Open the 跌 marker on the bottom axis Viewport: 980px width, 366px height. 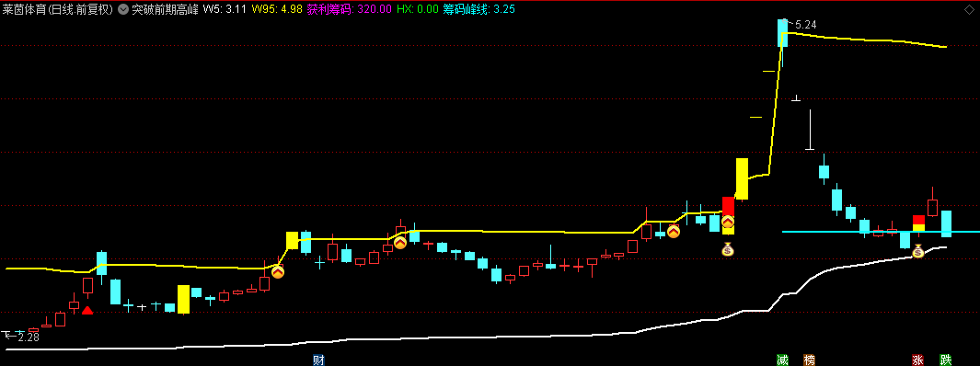pos(946,360)
